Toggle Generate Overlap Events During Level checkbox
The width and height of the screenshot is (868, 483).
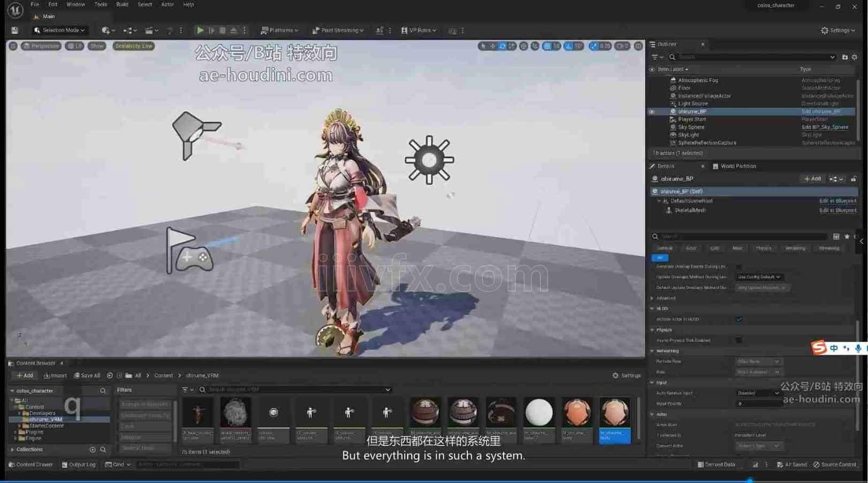739,266
